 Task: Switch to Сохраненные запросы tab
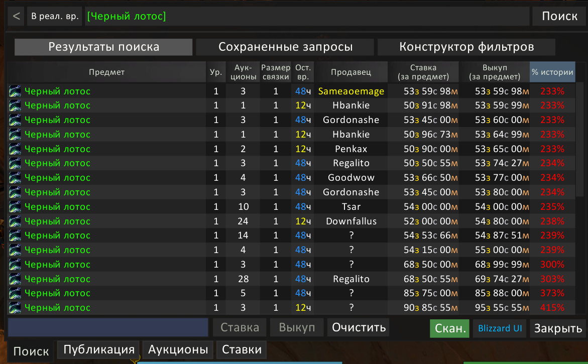(285, 47)
